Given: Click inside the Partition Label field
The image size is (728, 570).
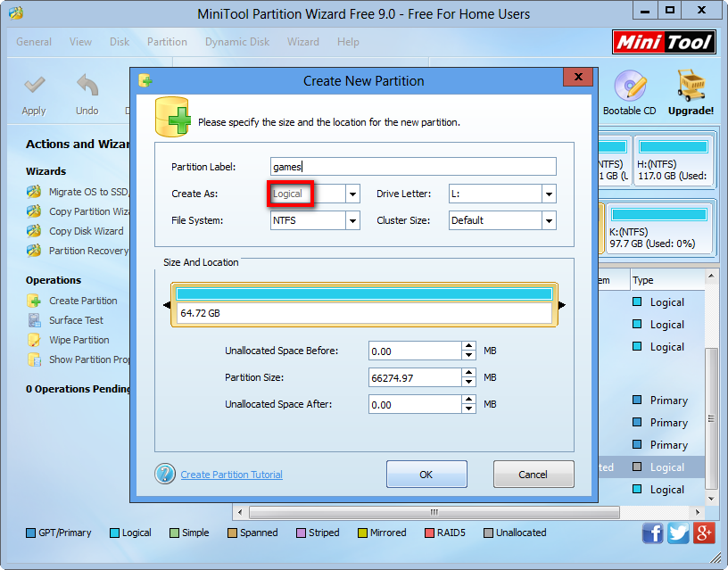Looking at the screenshot, I should pyautogui.click(x=412, y=167).
